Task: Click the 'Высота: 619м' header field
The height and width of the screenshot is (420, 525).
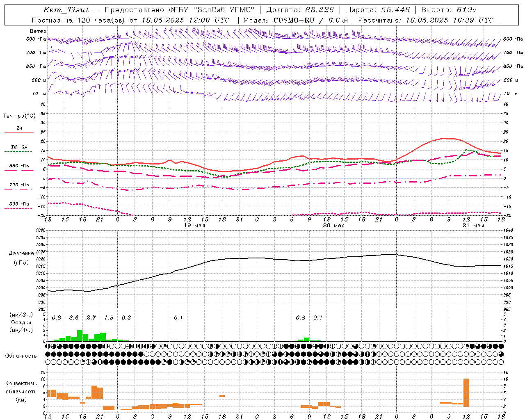Action: coord(449,10)
